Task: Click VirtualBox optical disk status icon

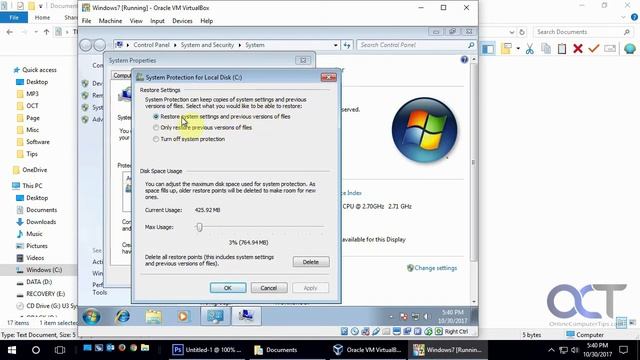Action: point(355,331)
